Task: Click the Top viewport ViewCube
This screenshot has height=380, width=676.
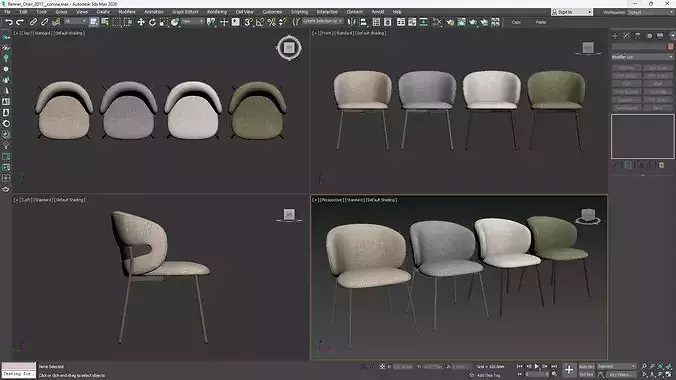Action: coord(289,47)
